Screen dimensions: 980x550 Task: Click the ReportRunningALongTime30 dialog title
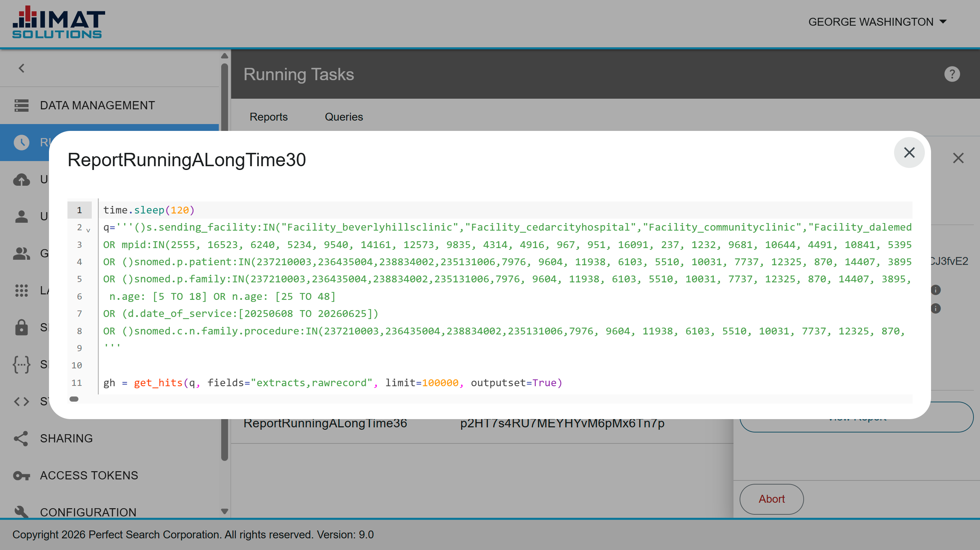coord(186,159)
